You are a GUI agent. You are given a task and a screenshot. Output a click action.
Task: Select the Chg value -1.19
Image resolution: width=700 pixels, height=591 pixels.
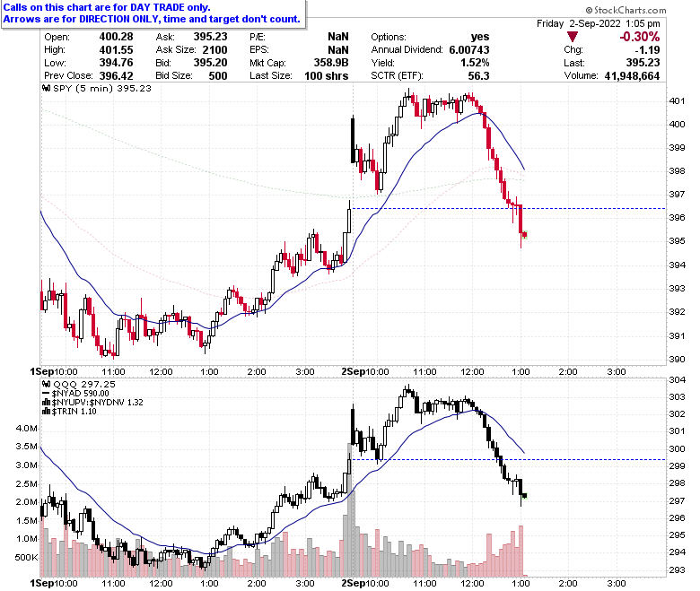tap(647, 49)
